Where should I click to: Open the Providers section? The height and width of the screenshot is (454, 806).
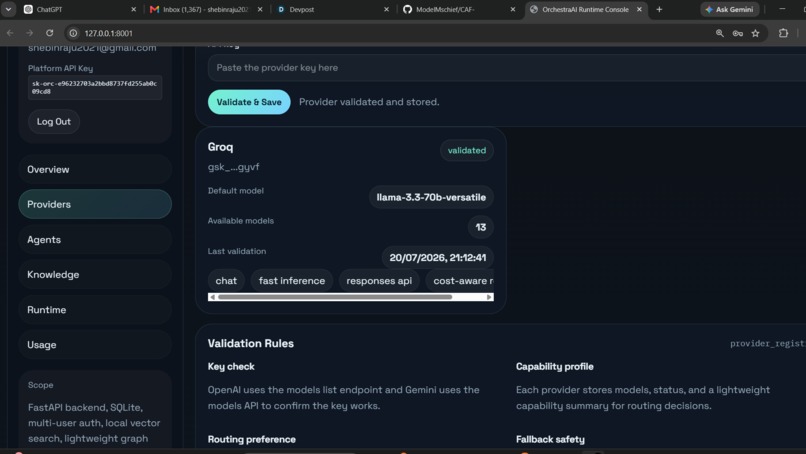point(95,204)
